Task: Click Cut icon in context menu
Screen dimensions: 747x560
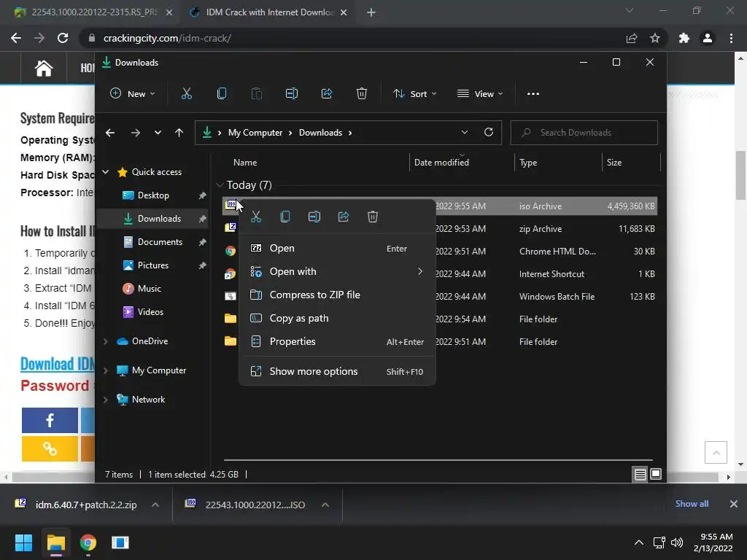Action: coord(256,217)
